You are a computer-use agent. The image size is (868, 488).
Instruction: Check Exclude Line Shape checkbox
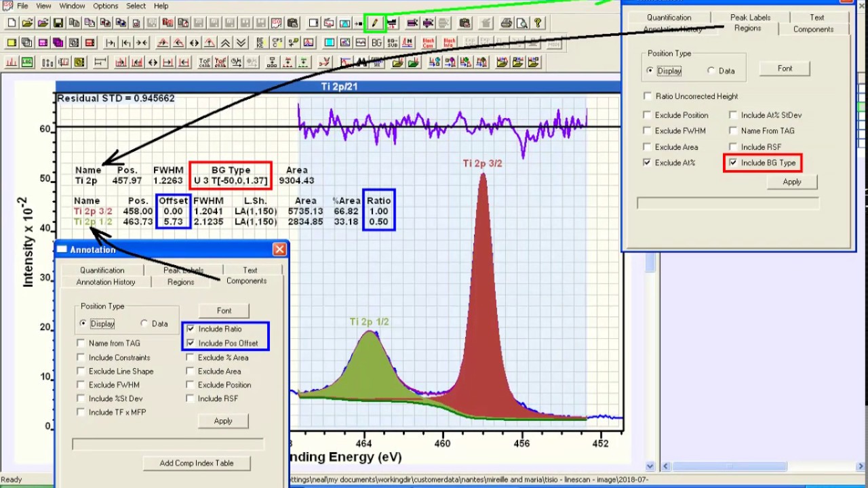point(81,371)
